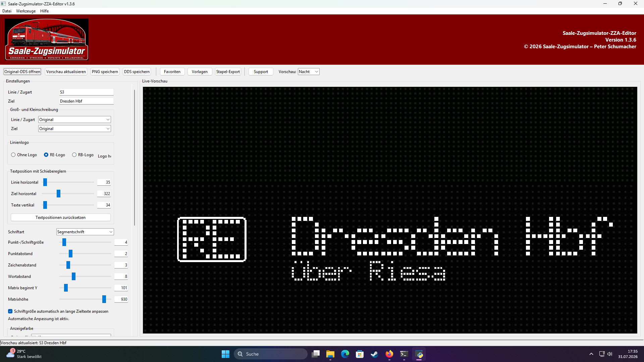Open Steam from taskbar
The height and width of the screenshot is (362, 644).
[375, 354]
